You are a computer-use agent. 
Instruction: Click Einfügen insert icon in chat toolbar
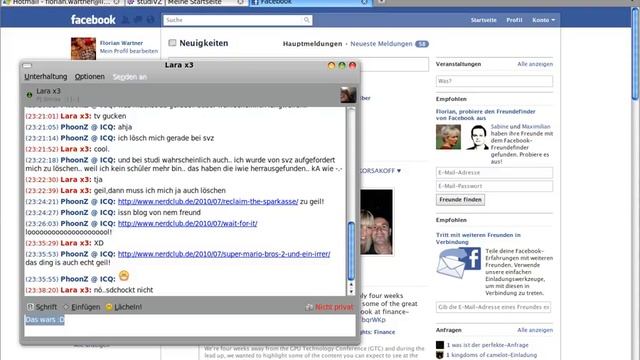click(66, 307)
